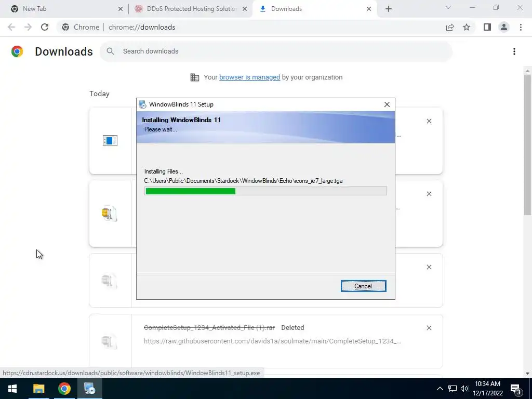The width and height of the screenshot is (532, 399).
Task: Go back to previous page
Action: pos(11,27)
